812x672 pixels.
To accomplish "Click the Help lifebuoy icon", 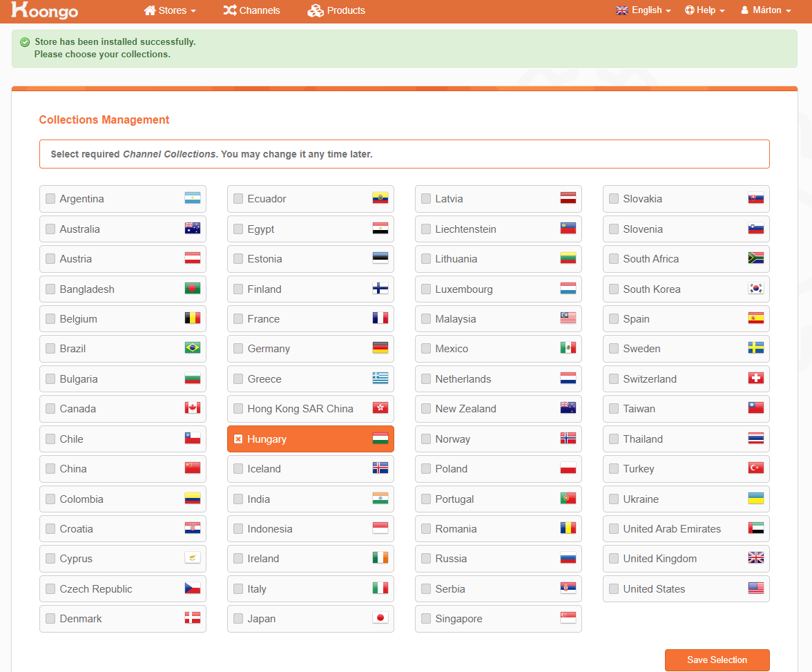I will coord(689,10).
